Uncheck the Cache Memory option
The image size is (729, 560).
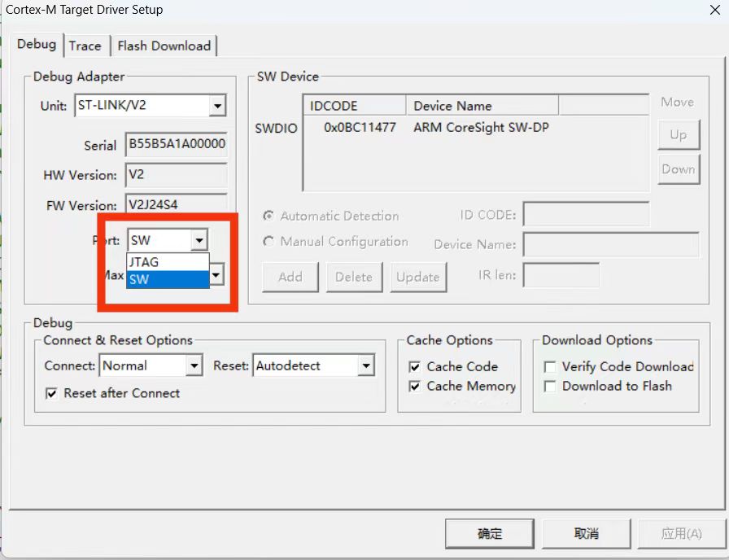[415, 387]
